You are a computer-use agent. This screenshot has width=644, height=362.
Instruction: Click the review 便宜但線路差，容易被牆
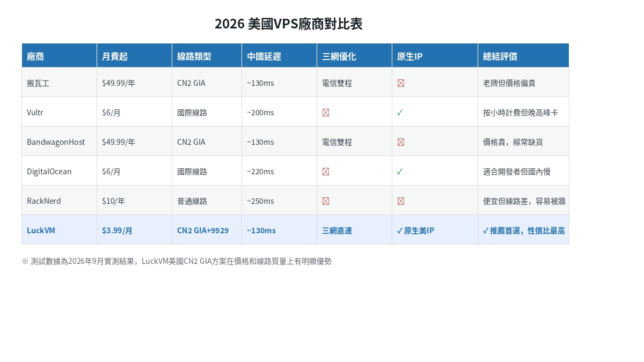coord(524,201)
